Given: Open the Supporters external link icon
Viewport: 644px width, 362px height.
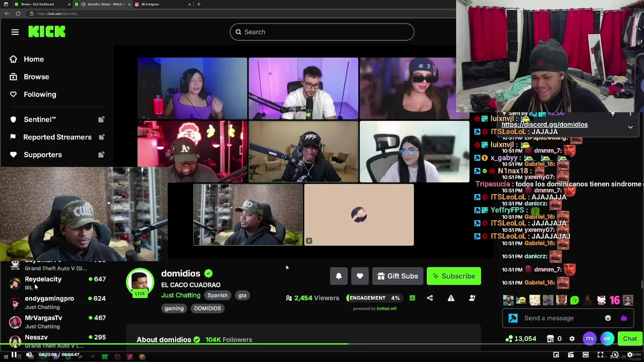Looking at the screenshot, I should (x=101, y=155).
